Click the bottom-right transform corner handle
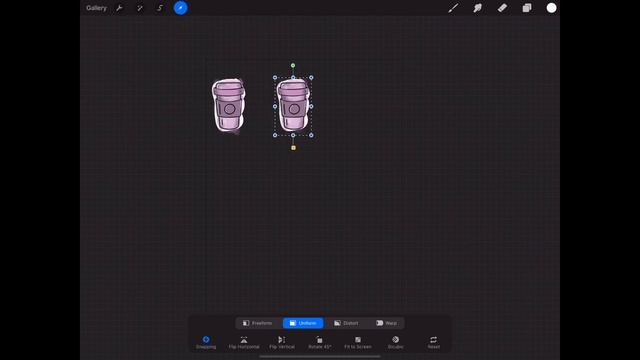 311,135
